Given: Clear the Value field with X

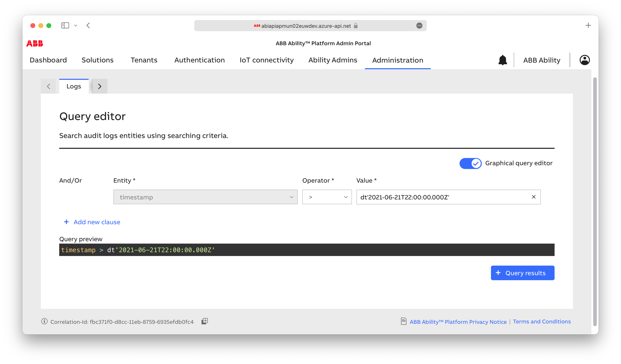Looking at the screenshot, I should (534, 197).
